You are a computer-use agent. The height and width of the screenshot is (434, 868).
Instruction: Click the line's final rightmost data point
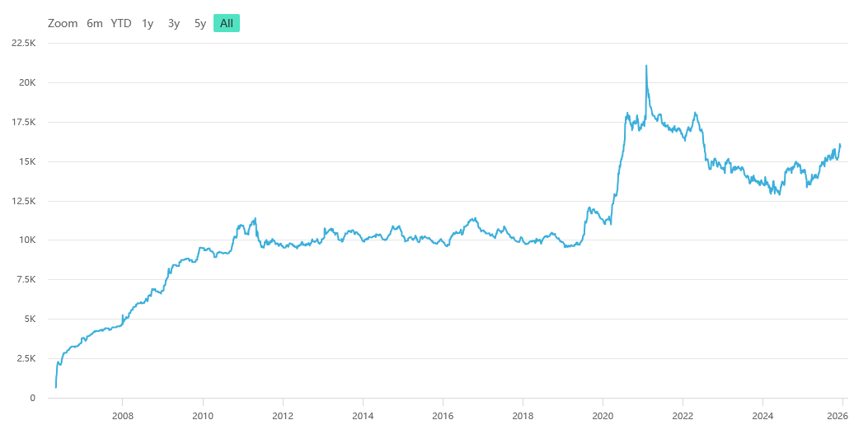tap(840, 145)
